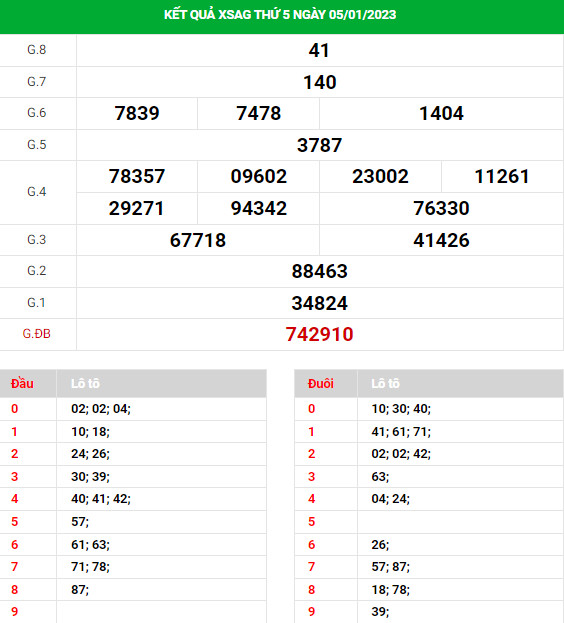Select G.4 number 78357
The width and height of the screenshot is (564, 623).
click(137, 176)
